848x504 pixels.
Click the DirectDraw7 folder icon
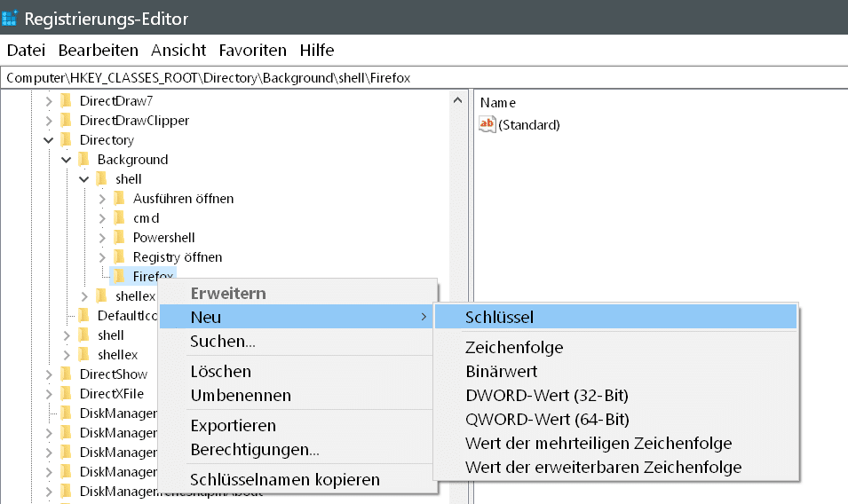66,101
